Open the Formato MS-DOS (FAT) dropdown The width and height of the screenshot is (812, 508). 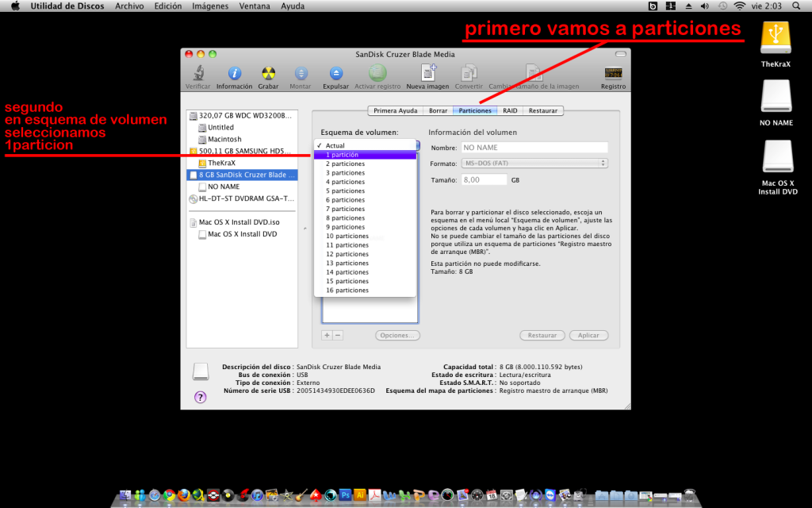click(534, 164)
